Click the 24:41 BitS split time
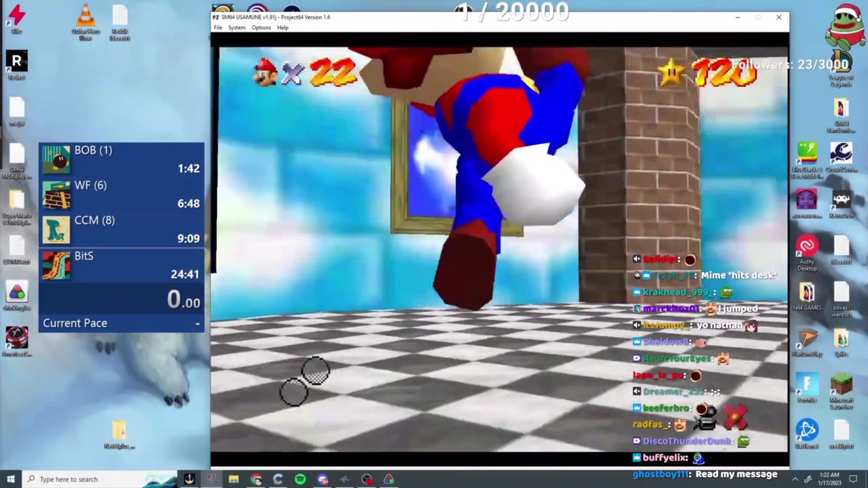Image resolution: width=868 pixels, height=488 pixels. click(x=185, y=274)
